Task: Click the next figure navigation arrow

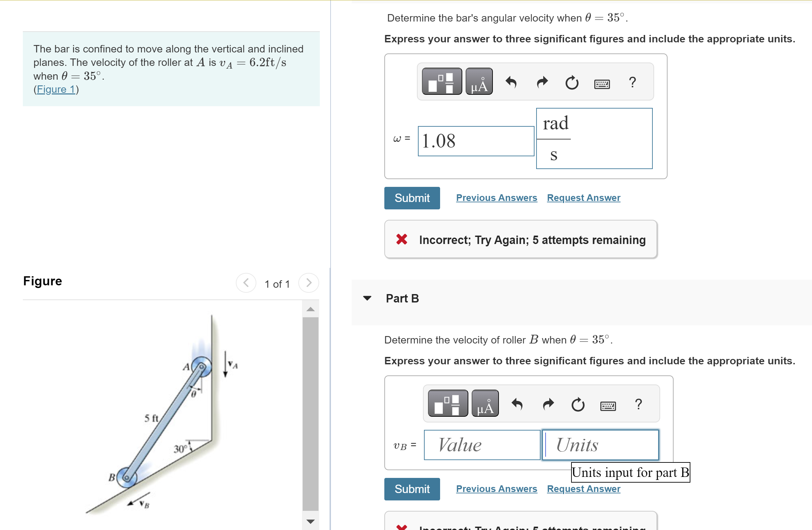Action: 308,283
